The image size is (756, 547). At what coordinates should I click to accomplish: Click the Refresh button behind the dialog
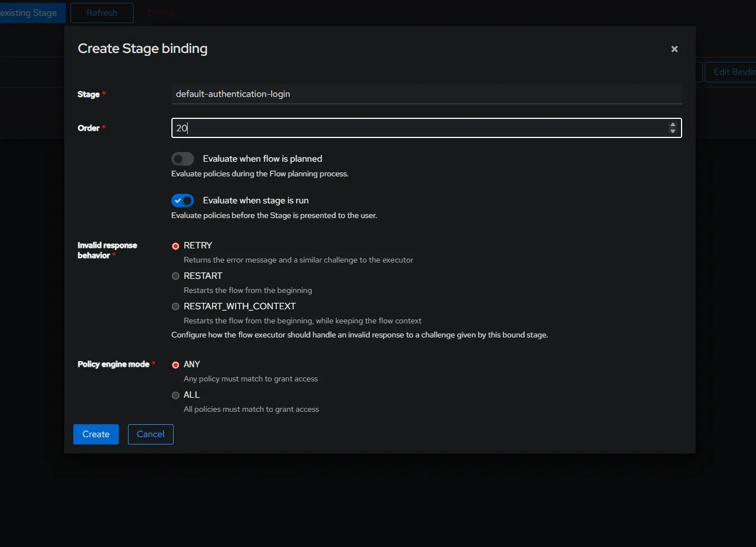click(x=102, y=13)
